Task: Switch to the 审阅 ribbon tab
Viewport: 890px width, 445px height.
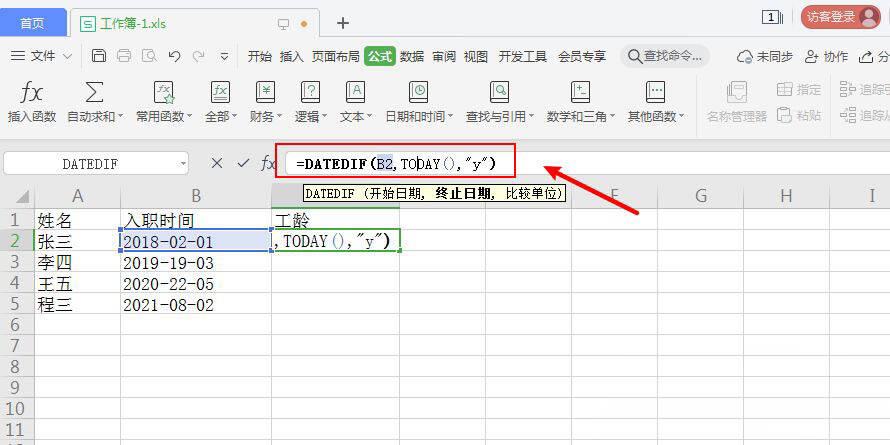Action: point(444,57)
